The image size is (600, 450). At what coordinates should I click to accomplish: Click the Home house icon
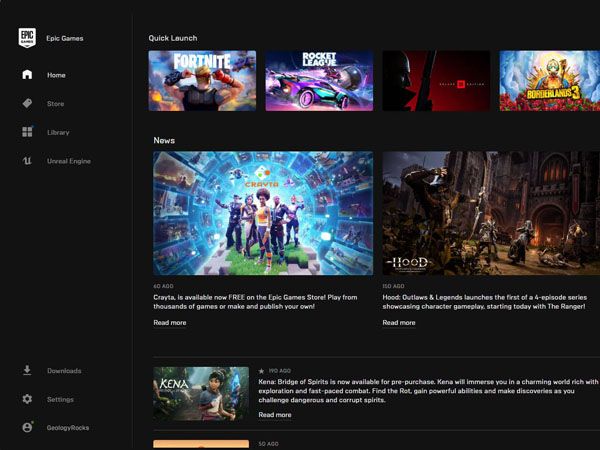point(27,75)
